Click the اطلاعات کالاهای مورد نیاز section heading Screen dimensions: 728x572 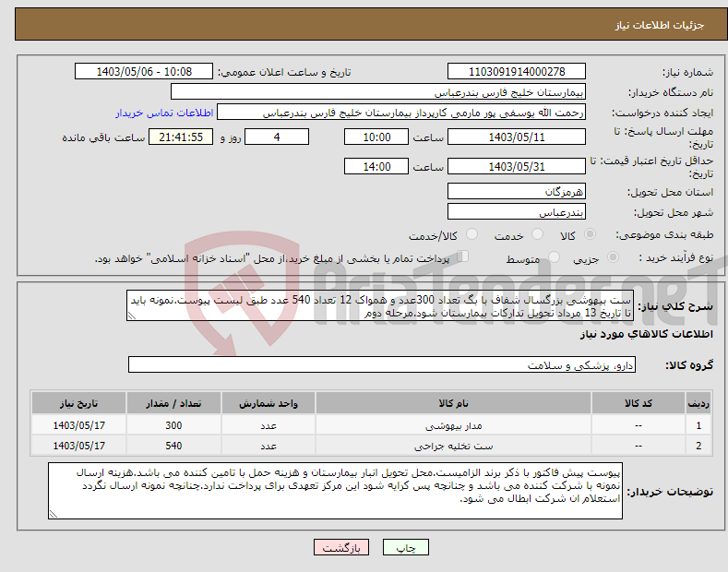tap(646, 334)
